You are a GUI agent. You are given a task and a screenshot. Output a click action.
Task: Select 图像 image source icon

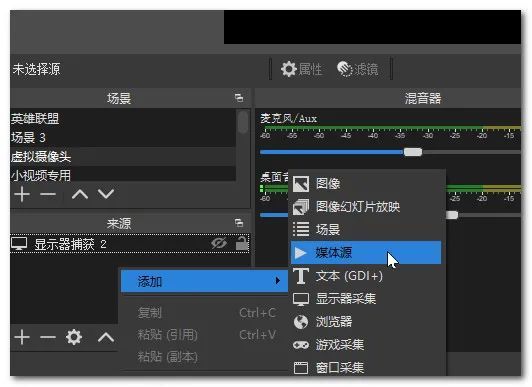click(301, 184)
